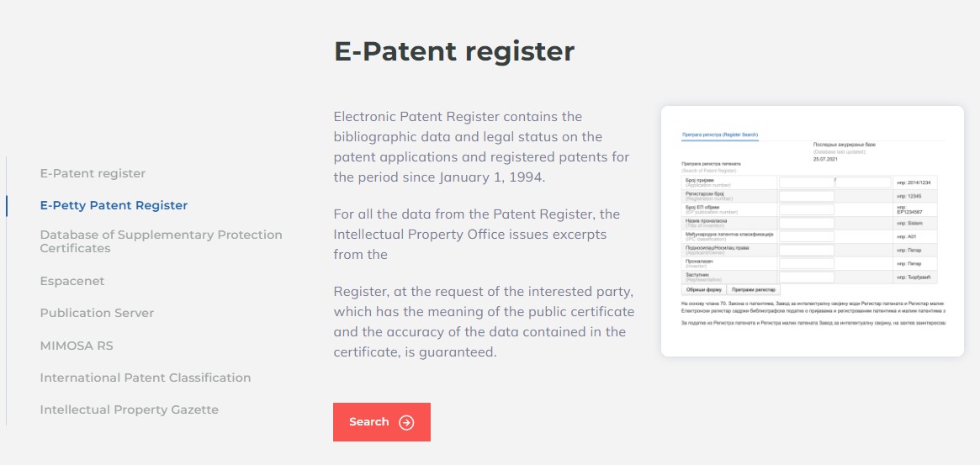
Task: Click Обриши форму button in preview
Action: (704, 290)
